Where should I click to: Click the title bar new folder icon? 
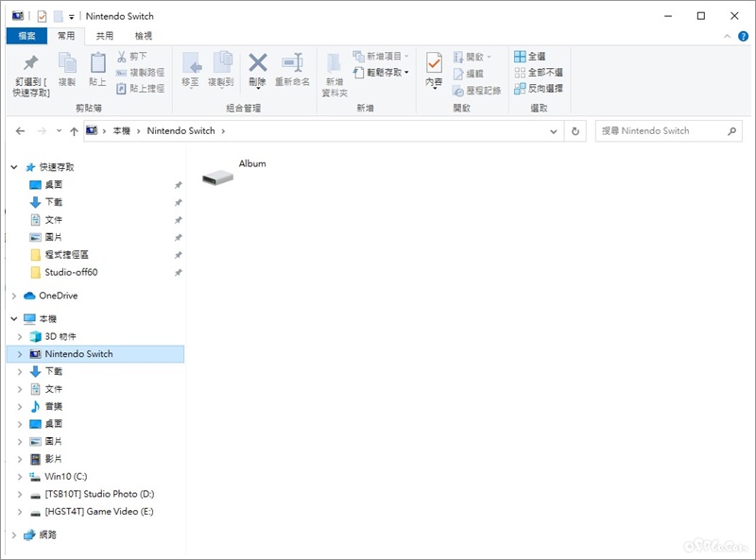(59, 17)
